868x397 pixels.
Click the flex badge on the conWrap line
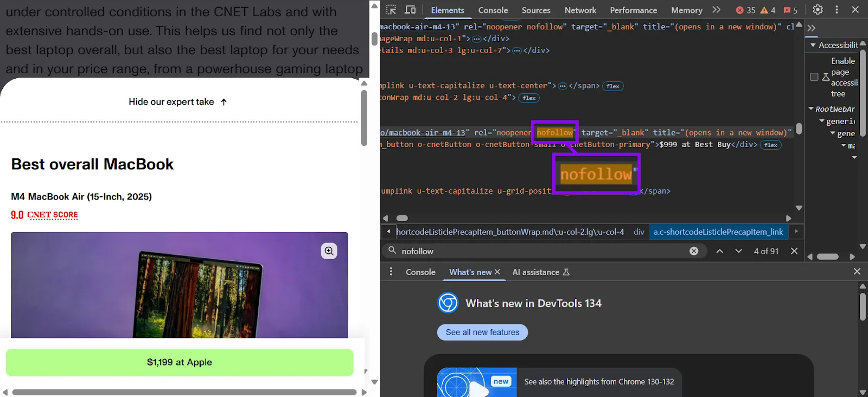coord(529,98)
